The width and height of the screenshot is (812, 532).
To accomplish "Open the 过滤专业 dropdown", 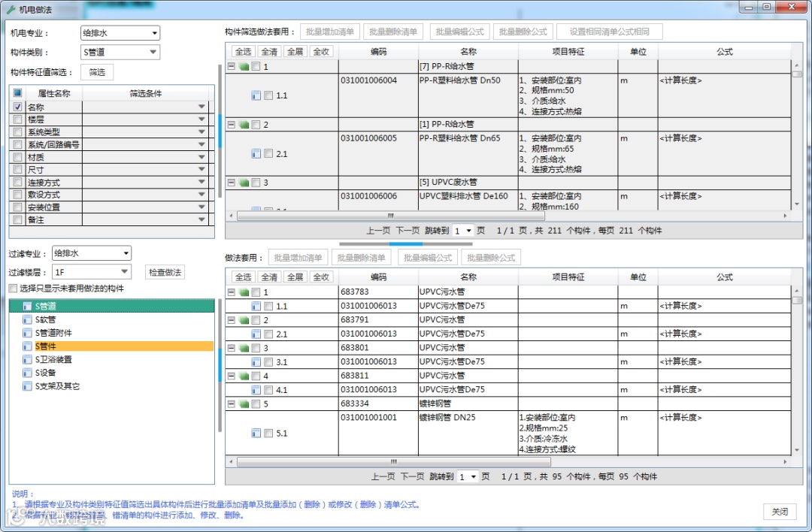I will [92, 253].
